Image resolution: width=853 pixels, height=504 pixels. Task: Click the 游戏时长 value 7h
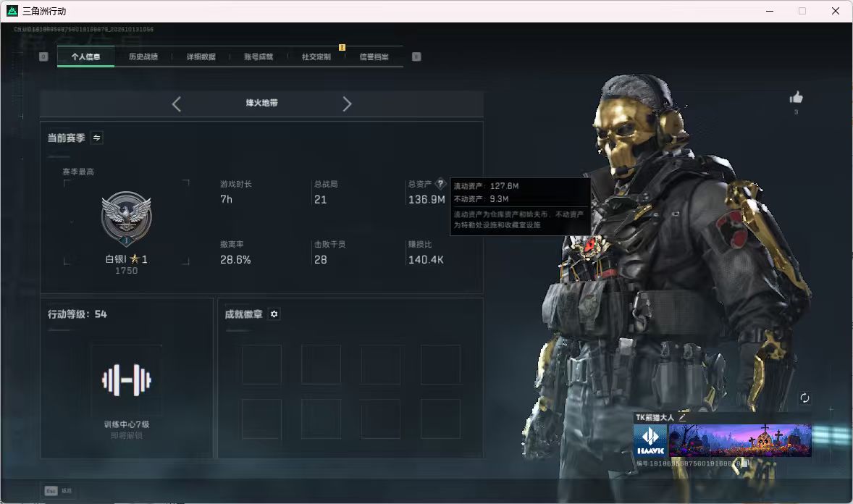(x=227, y=199)
